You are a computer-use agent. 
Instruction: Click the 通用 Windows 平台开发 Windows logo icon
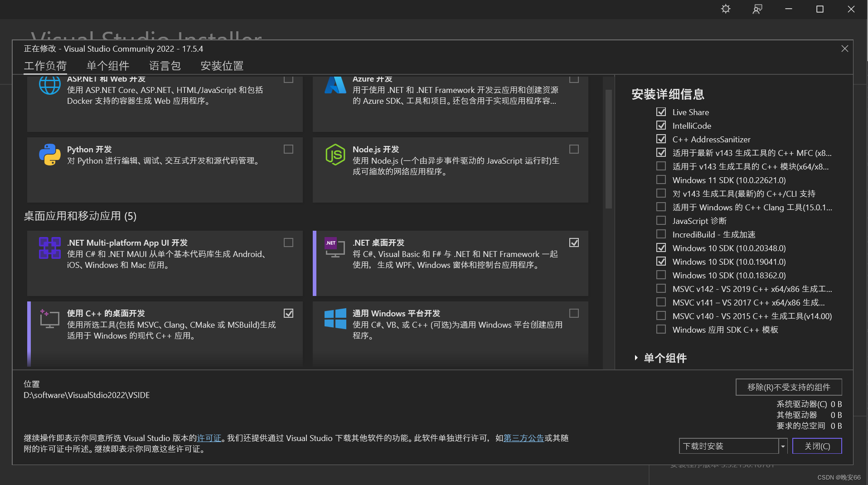[x=335, y=319]
